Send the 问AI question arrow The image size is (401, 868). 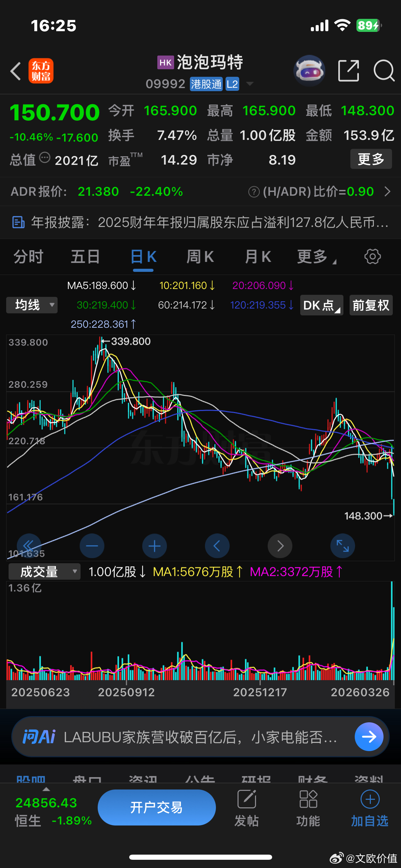click(x=369, y=737)
